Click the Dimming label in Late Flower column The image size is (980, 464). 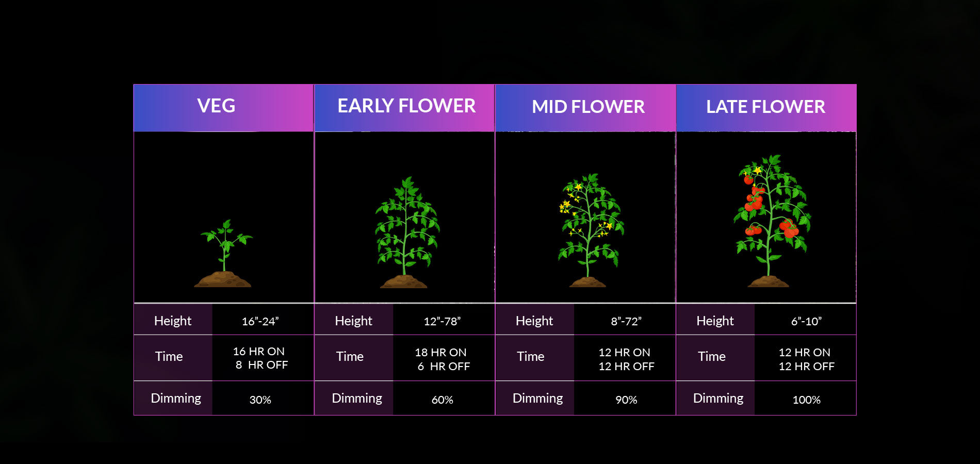[x=718, y=399]
